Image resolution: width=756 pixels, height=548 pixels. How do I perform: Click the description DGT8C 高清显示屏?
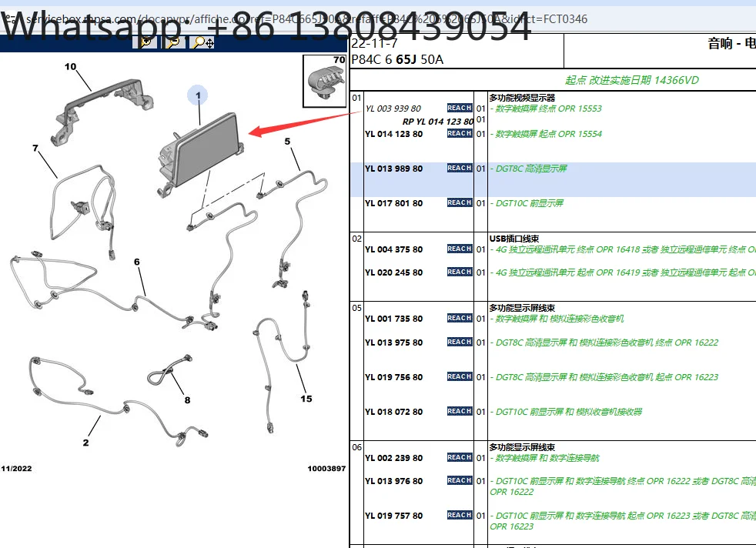point(531,169)
